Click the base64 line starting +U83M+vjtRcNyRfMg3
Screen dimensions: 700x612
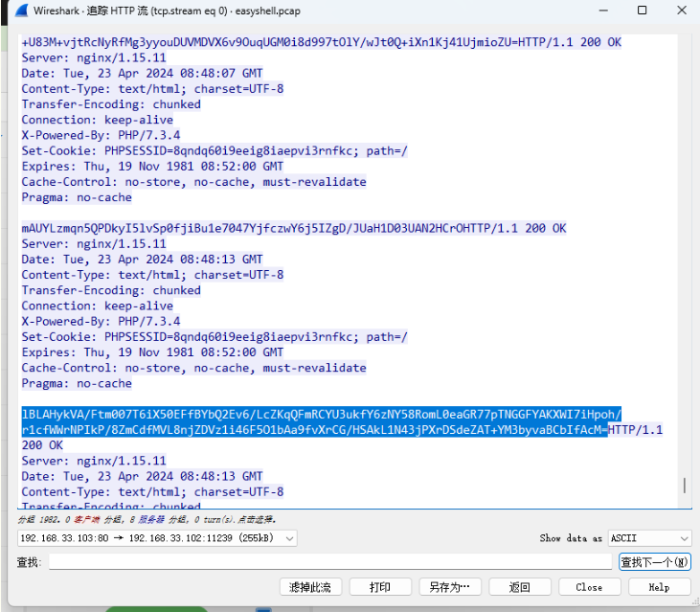(270, 42)
